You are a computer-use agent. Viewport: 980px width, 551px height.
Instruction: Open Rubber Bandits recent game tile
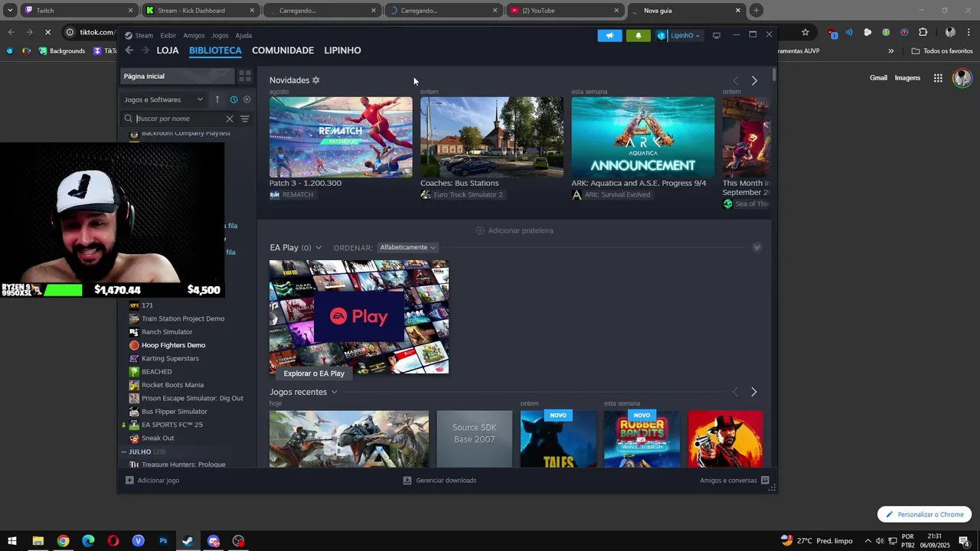coord(642,439)
